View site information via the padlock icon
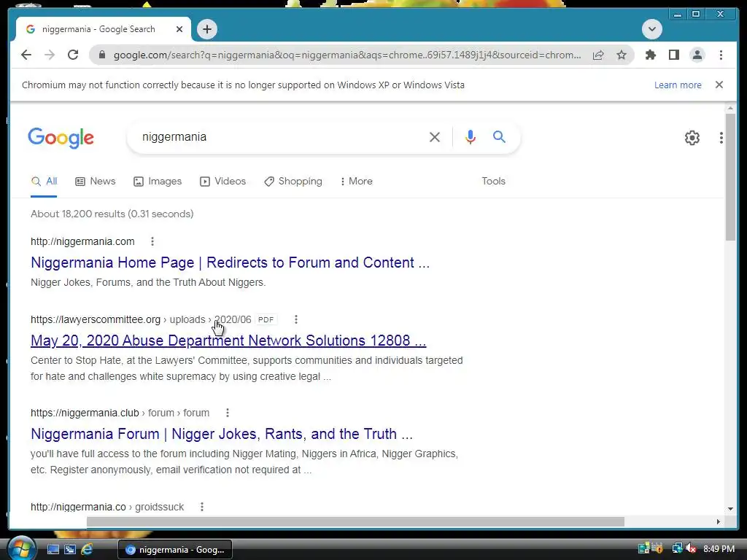 coord(102,55)
